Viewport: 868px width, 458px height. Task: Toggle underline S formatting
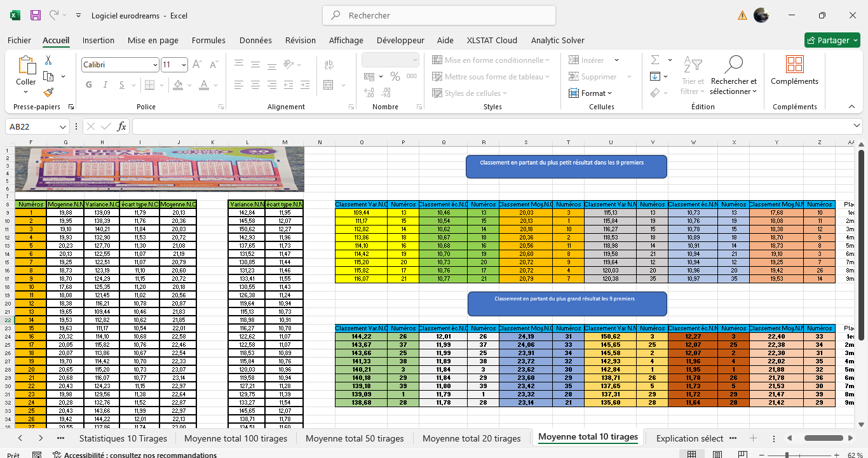(x=121, y=85)
